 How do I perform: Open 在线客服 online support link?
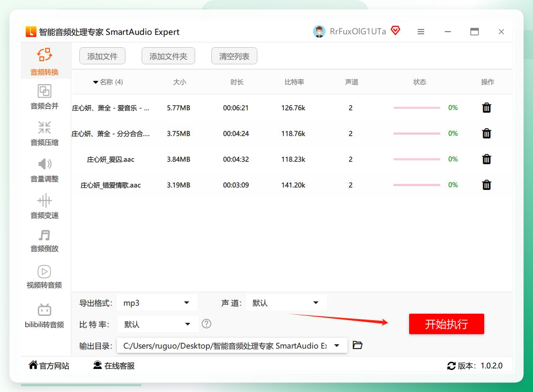pyautogui.click(x=114, y=366)
